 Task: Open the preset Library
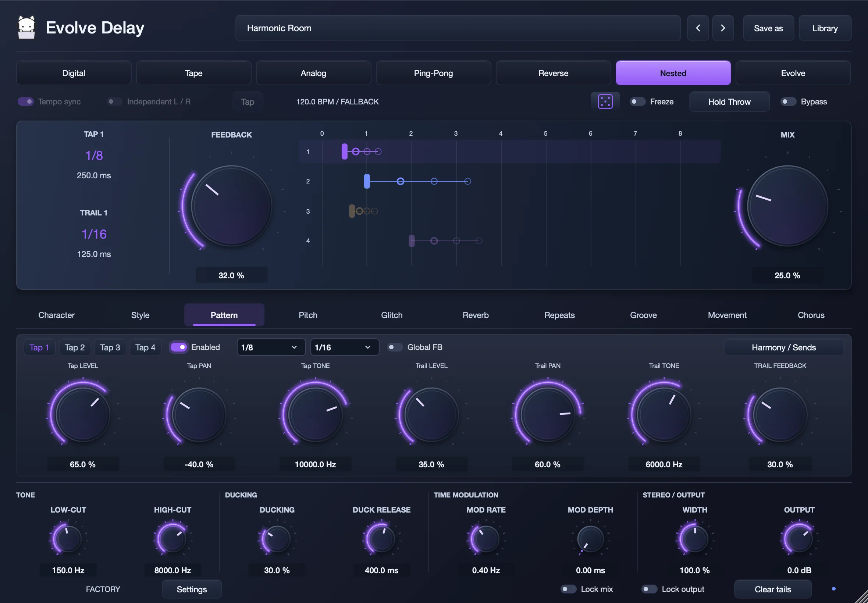[825, 28]
